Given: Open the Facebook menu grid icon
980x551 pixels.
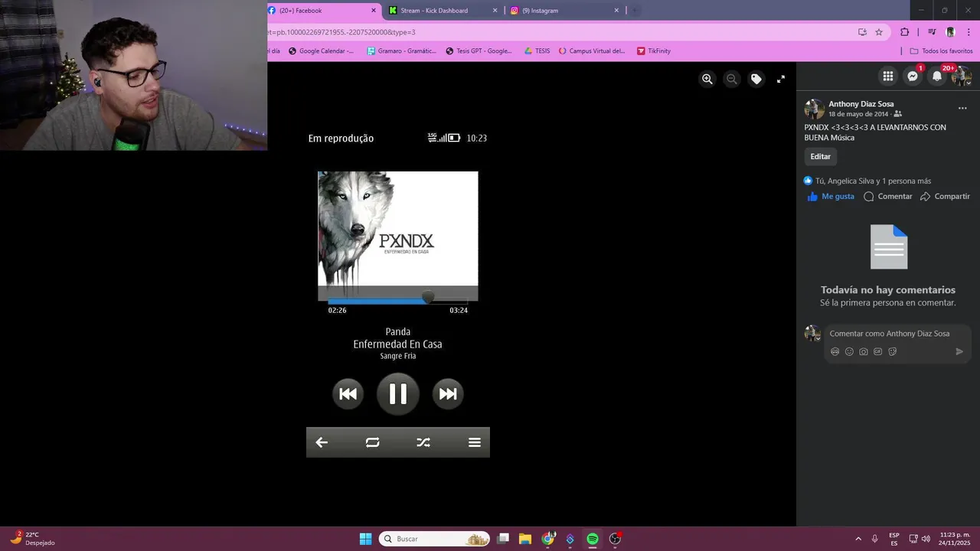Looking at the screenshot, I should [888, 76].
